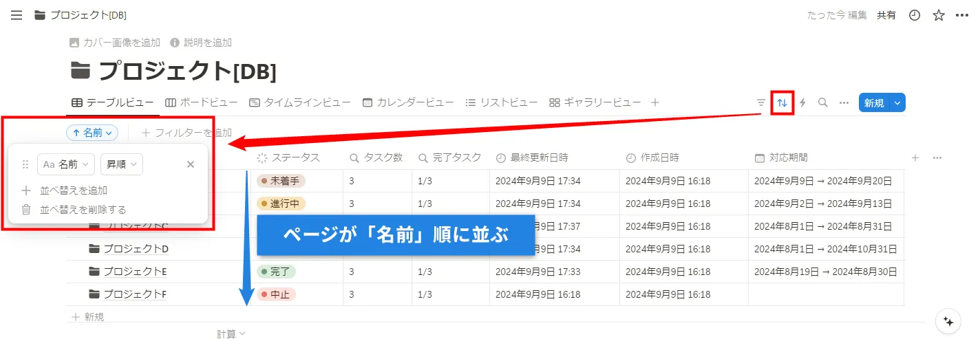Add a new row via ＋新規 below table
The width and height of the screenshot is (980, 339).
point(87,317)
